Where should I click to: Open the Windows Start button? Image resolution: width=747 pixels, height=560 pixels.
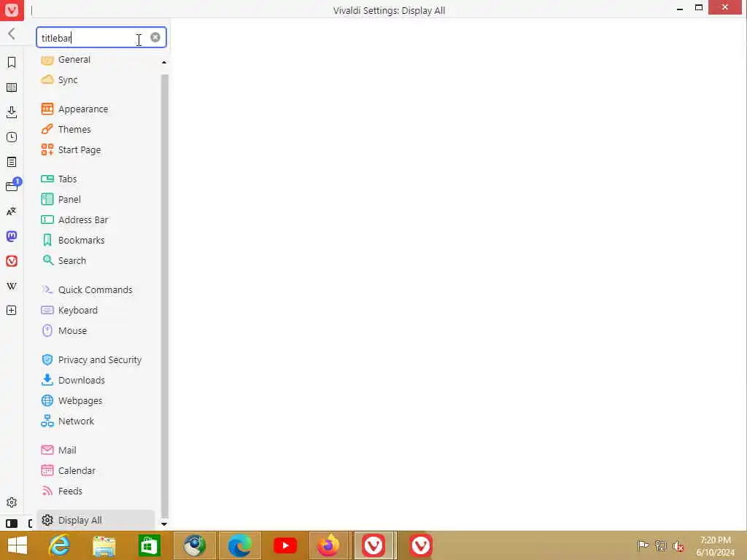click(x=18, y=545)
